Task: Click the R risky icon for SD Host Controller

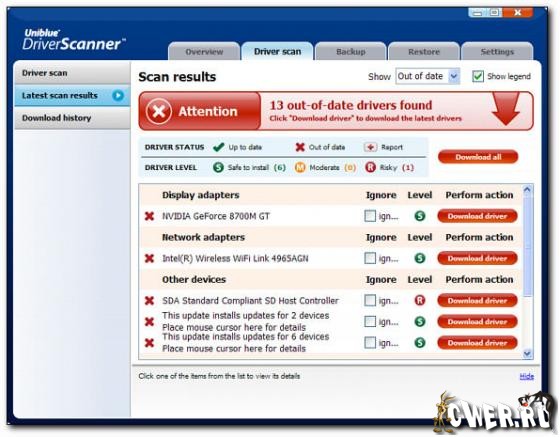Action: click(x=420, y=301)
